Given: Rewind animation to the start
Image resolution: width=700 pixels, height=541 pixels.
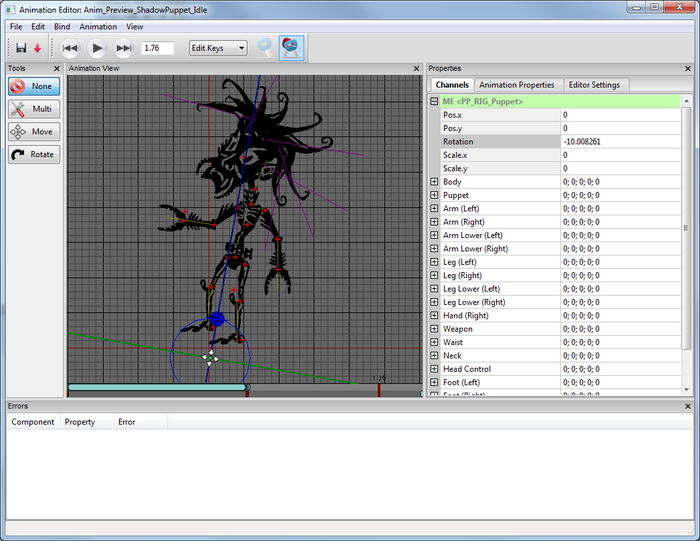Looking at the screenshot, I should pos(70,48).
